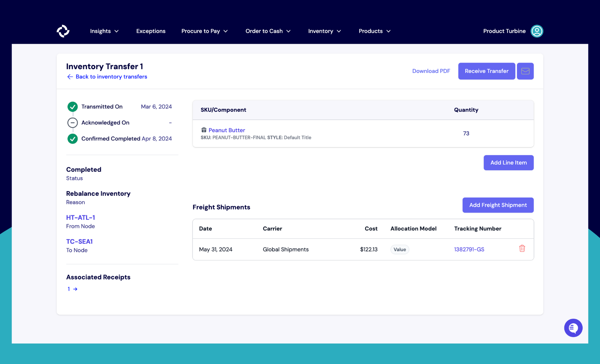
Task: Open the HT-ATL-1 from node link
Action: (80, 218)
